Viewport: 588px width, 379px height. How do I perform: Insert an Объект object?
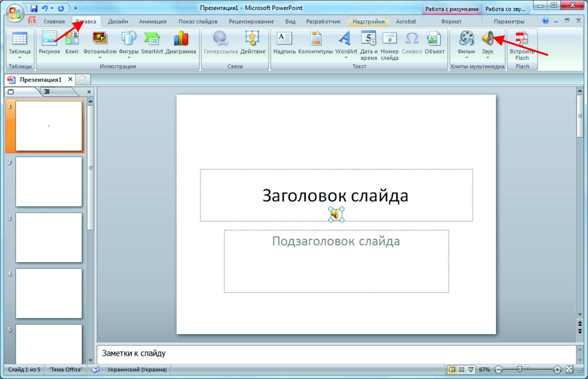434,39
